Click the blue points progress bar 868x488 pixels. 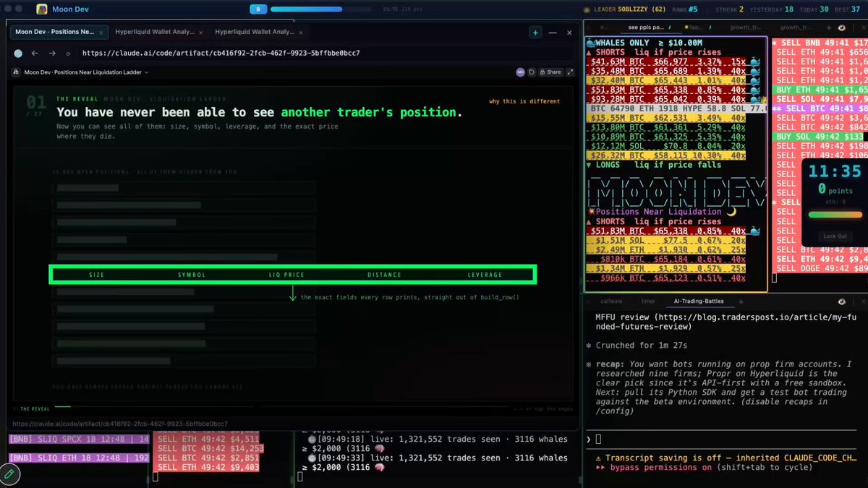pos(320,9)
